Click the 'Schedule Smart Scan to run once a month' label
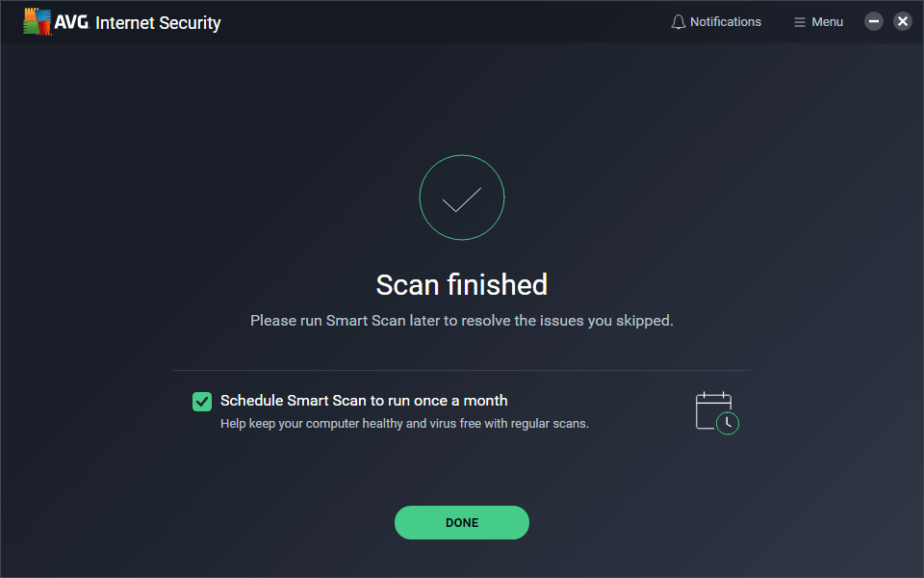Screen dimensions: 924x578 point(364,401)
